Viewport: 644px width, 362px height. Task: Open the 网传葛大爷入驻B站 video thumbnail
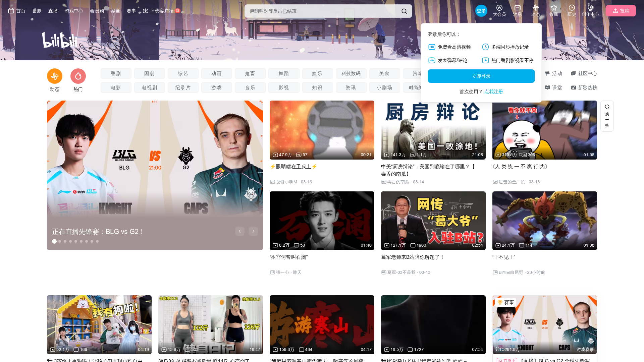433,221
